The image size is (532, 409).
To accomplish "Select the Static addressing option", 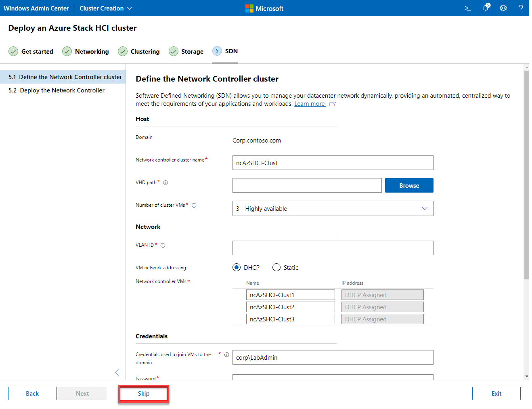I will point(276,267).
